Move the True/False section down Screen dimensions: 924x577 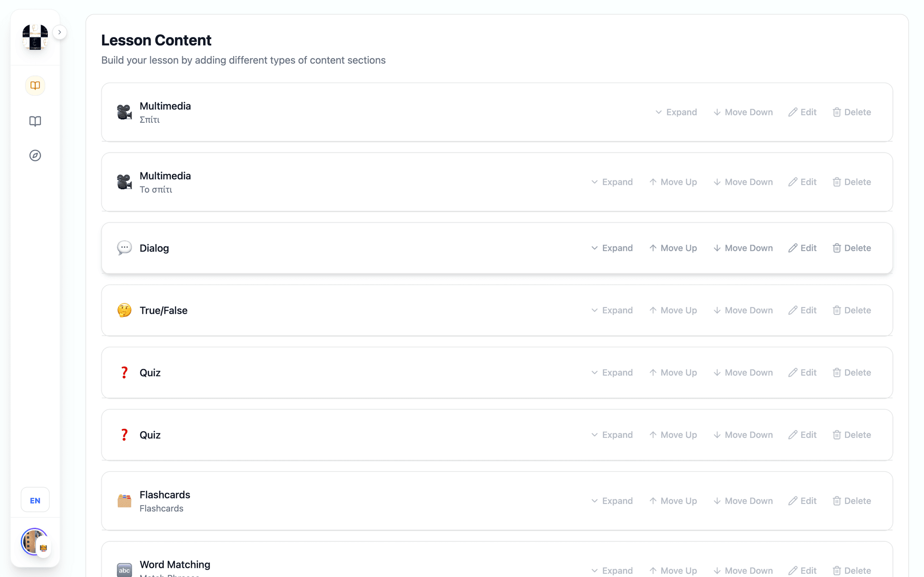743,310
